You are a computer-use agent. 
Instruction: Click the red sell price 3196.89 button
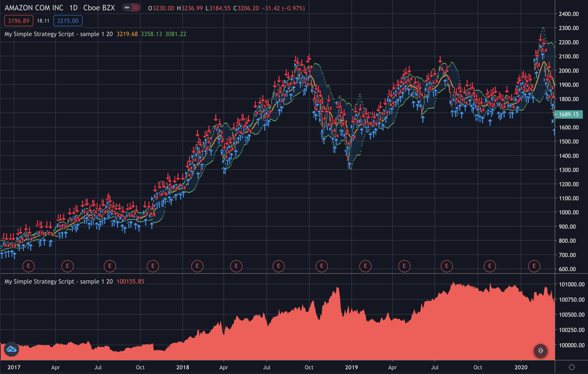(19, 21)
